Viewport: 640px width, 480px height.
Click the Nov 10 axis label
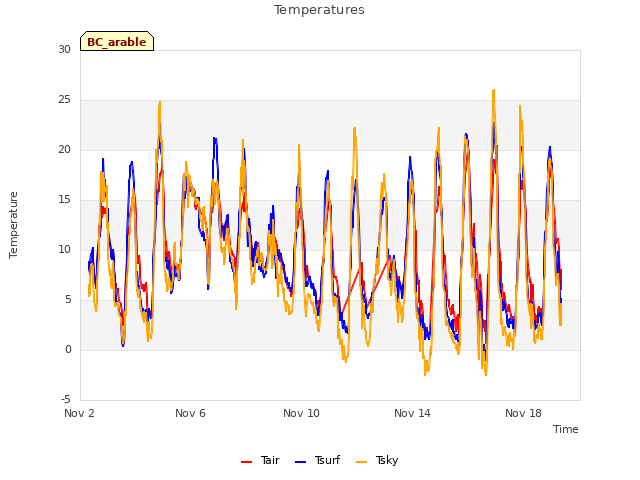pyautogui.click(x=301, y=413)
